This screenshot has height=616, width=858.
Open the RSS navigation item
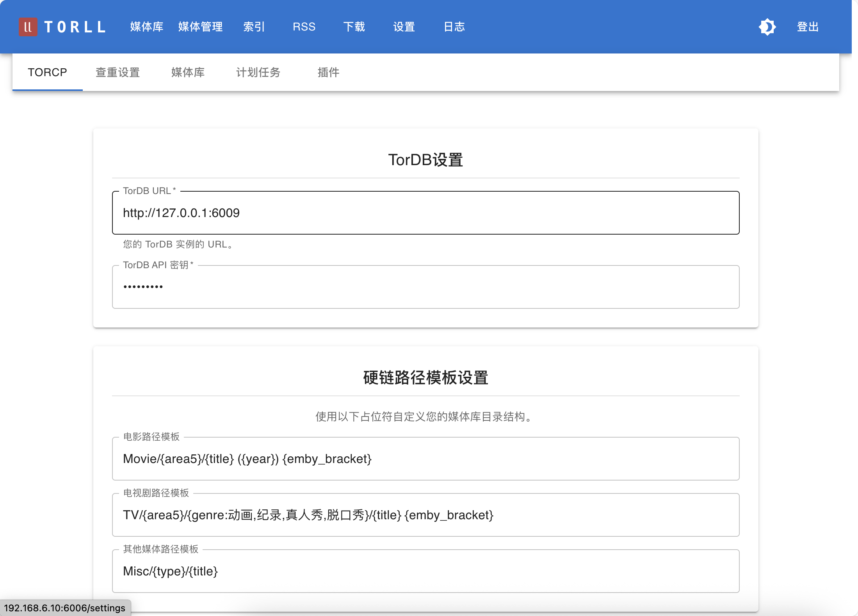pyautogui.click(x=304, y=27)
